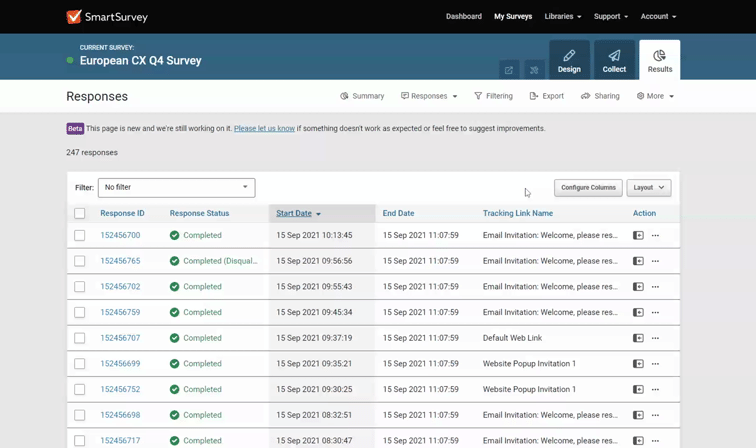
Task: Check the box for response 152456765
Action: pyautogui.click(x=80, y=261)
